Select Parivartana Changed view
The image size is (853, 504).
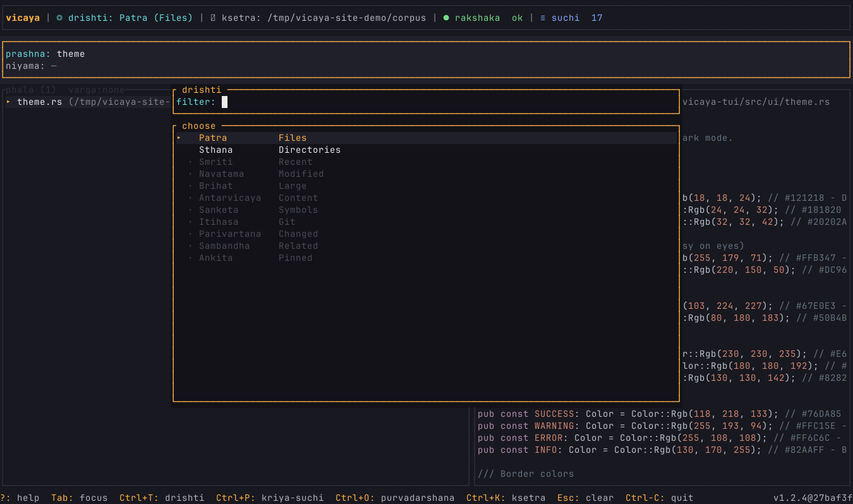coord(426,234)
